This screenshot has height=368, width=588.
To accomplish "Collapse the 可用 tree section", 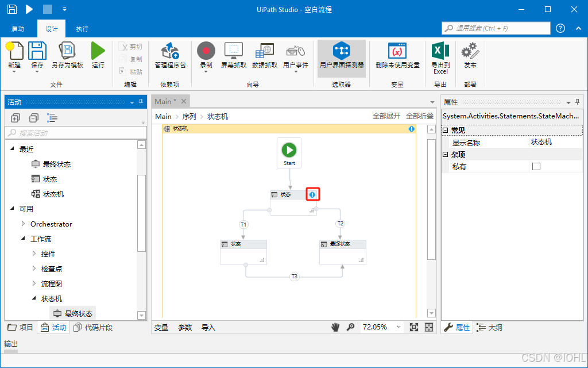I will pos(12,208).
